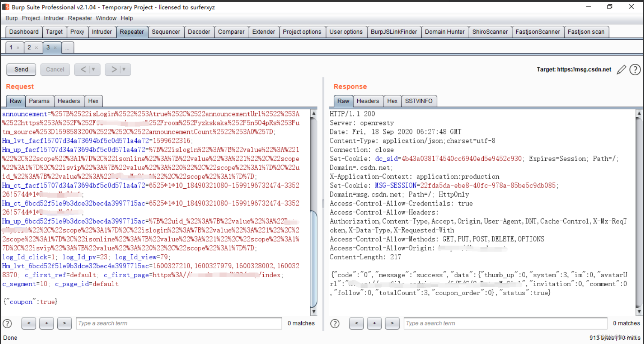Click the pencil icon to edit target
644x344 pixels.
pos(621,69)
